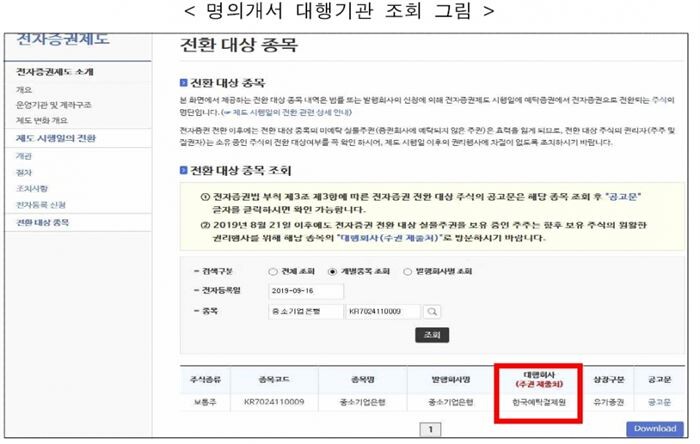The image size is (700, 444).
Task: Click the 전환 대상 종목 조회 section heading
Action: (x=241, y=170)
